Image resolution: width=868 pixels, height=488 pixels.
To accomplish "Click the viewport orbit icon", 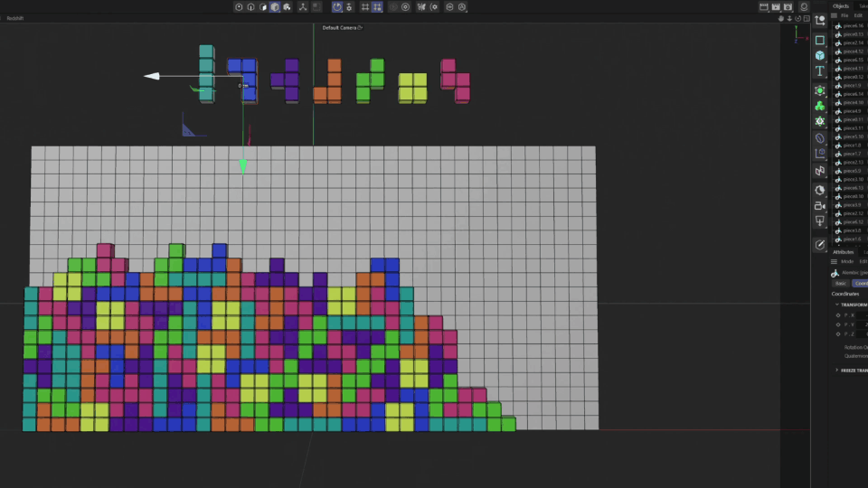I will (x=797, y=18).
